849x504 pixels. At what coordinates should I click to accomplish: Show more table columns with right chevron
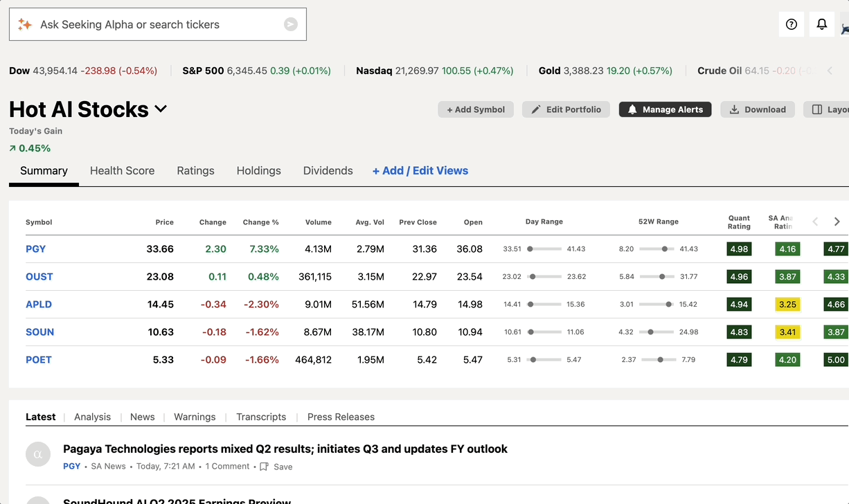tap(837, 222)
